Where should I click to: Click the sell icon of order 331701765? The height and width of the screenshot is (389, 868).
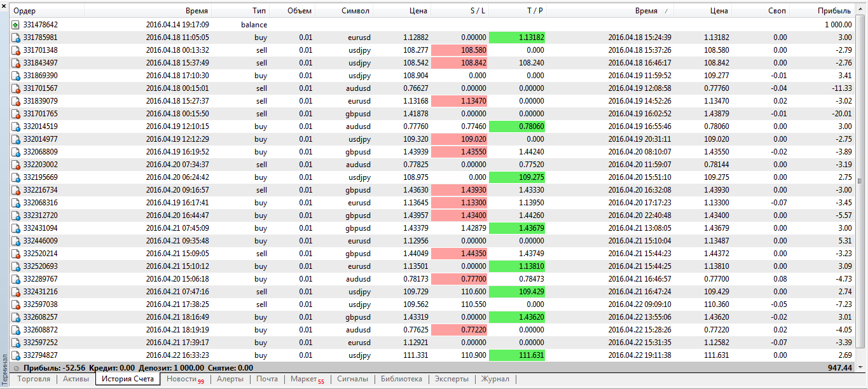pyautogui.click(x=16, y=114)
